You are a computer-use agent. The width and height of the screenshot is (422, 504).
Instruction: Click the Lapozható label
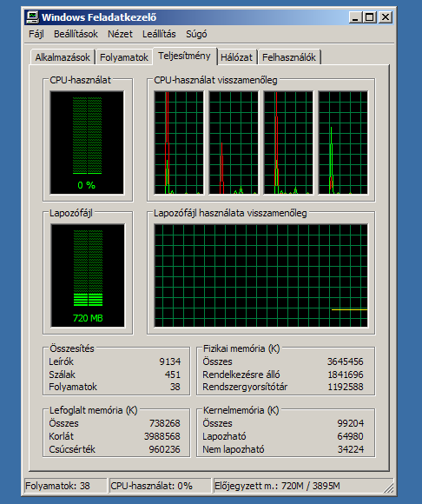pyautogui.click(x=224, y=436)
